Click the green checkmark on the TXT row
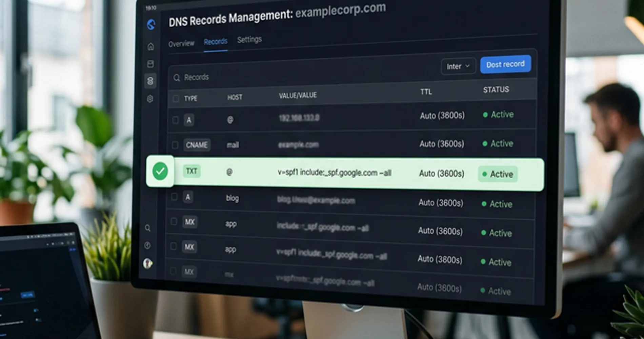Image resolution: width=644 pixels, height=339 pixels. [x=160, y=171]
